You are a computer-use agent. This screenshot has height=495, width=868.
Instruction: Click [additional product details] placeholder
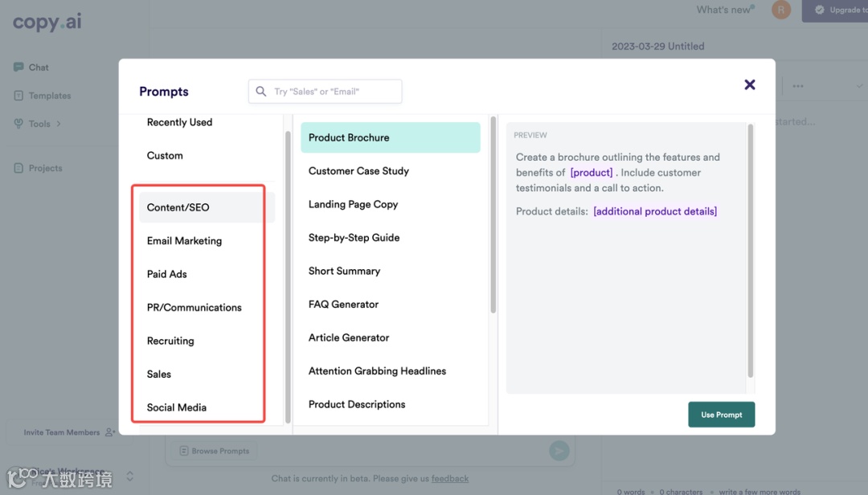tap(655, 211)
